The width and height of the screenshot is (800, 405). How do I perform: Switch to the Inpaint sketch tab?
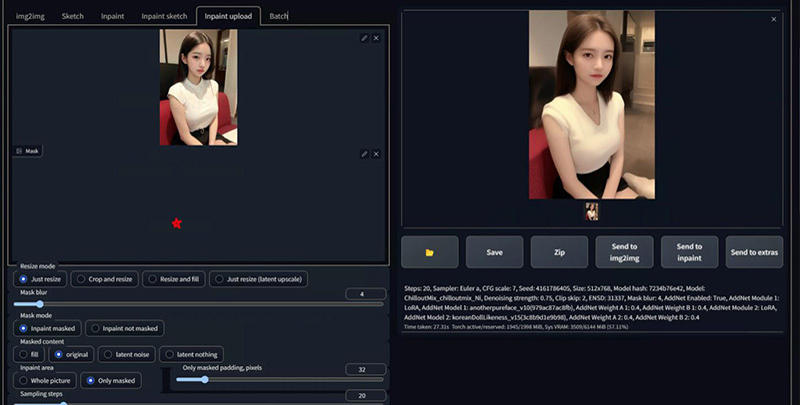point(163,16)
